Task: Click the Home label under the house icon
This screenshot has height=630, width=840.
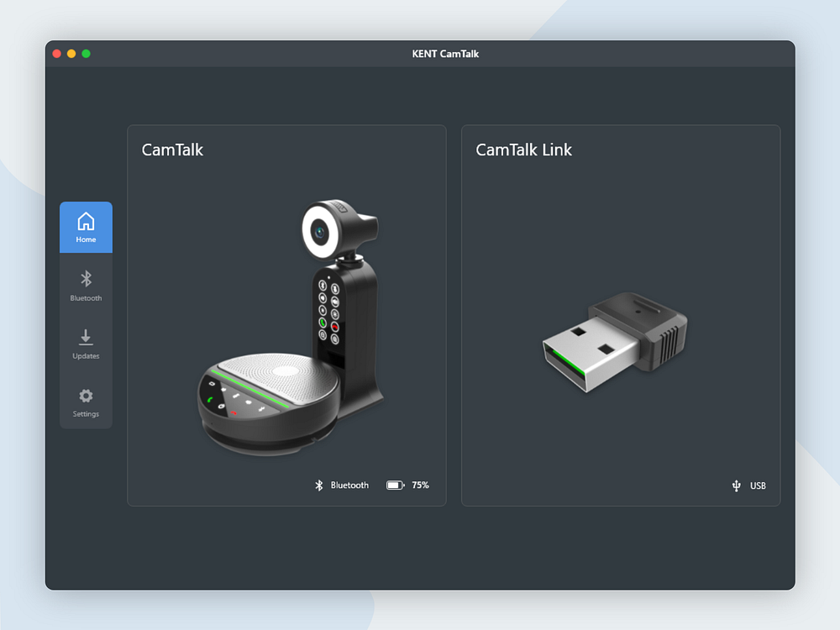Action: pyautogui.click(x=86, y=239)
